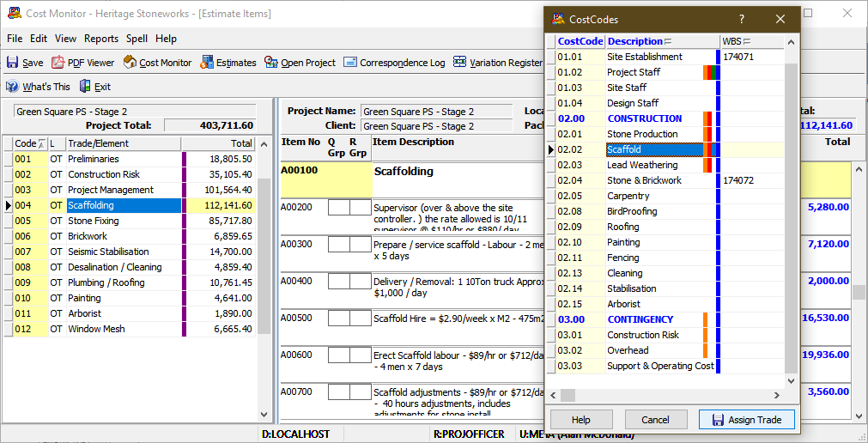Open the File menu

pos(15,39)
